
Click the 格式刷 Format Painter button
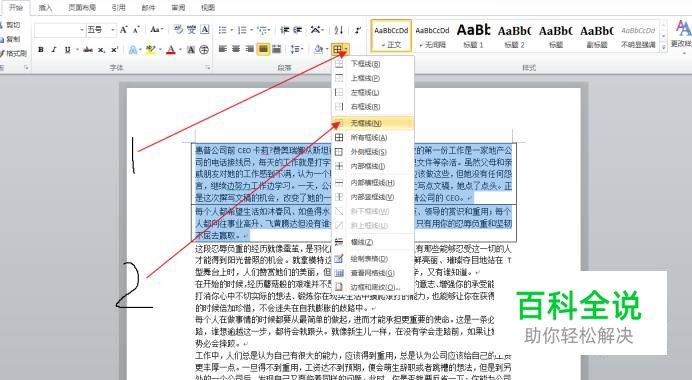click(x=13, y=53)
